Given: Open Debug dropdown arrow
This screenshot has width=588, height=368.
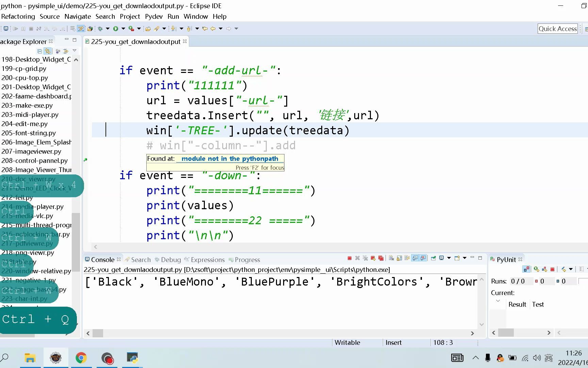Looking at the screenshot, I should point(108,29).
